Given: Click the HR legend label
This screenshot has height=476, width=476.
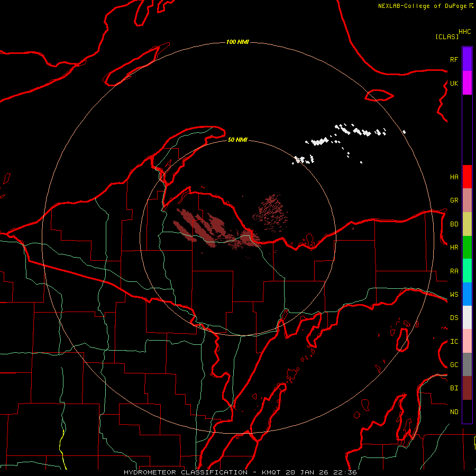Looking at the screenshot, I should tap(454, 248).
